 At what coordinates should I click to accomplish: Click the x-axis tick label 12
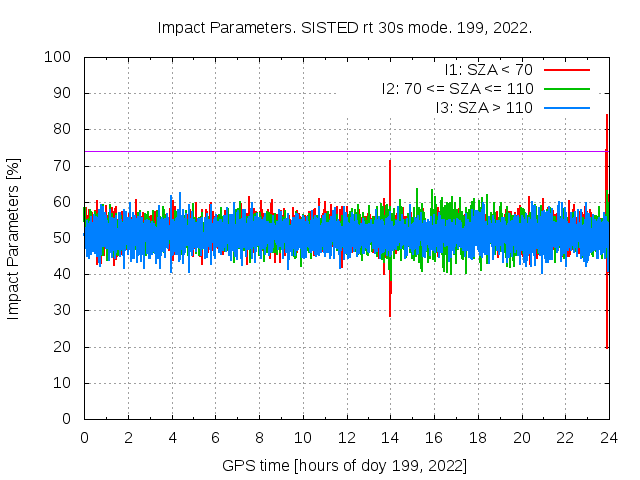pos(346,437)
